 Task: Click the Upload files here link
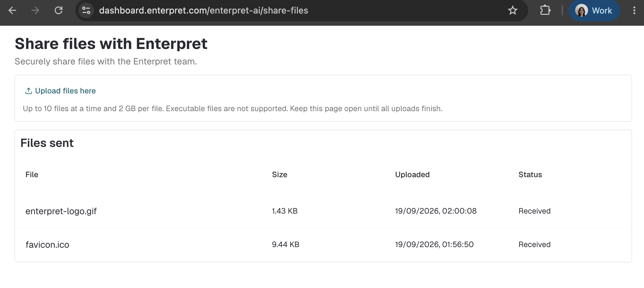click(x=65, y=91)
